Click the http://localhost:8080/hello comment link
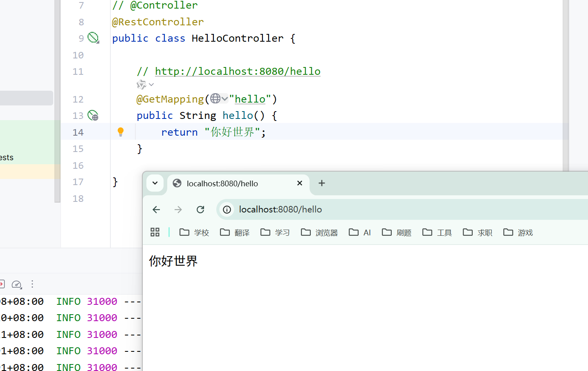The width and height of the screenshot is (588, 371). click(x=237, y=71)
